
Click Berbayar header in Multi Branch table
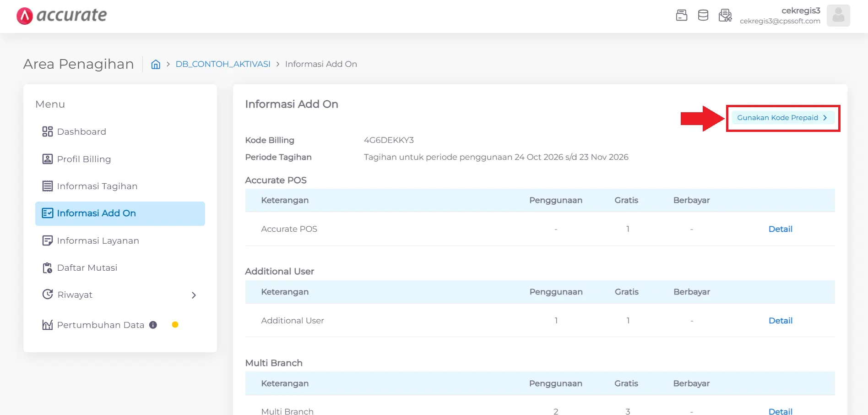[x=691, y=383]
